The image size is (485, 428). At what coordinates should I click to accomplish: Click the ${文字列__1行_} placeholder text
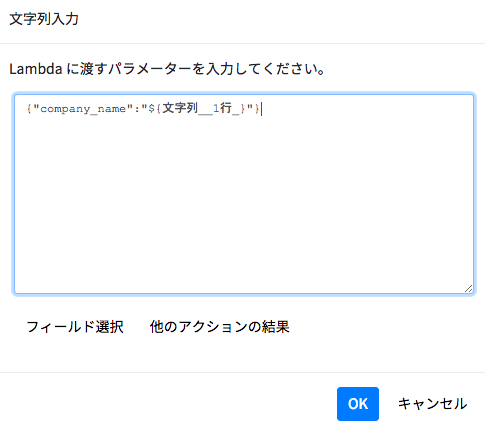point(197,108)
